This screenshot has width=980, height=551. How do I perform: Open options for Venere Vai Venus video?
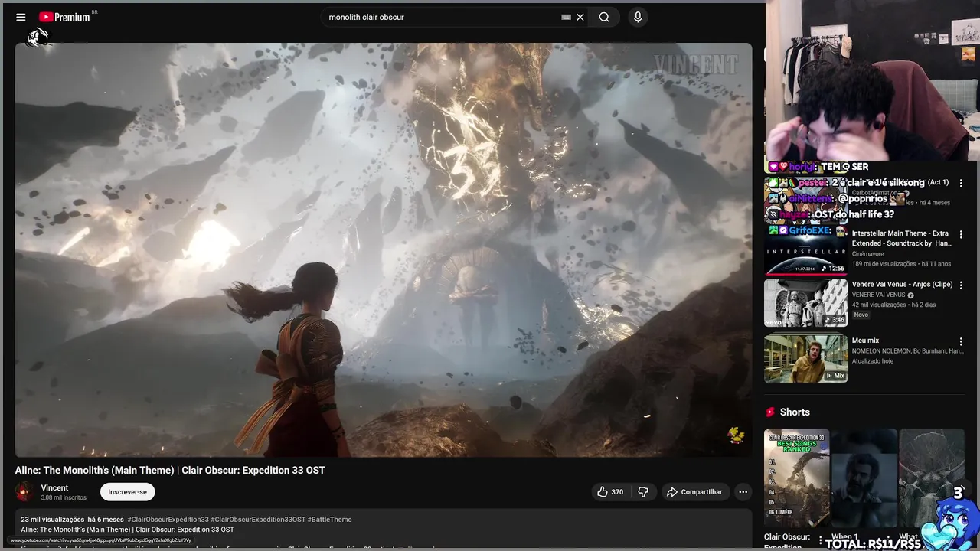961,285
